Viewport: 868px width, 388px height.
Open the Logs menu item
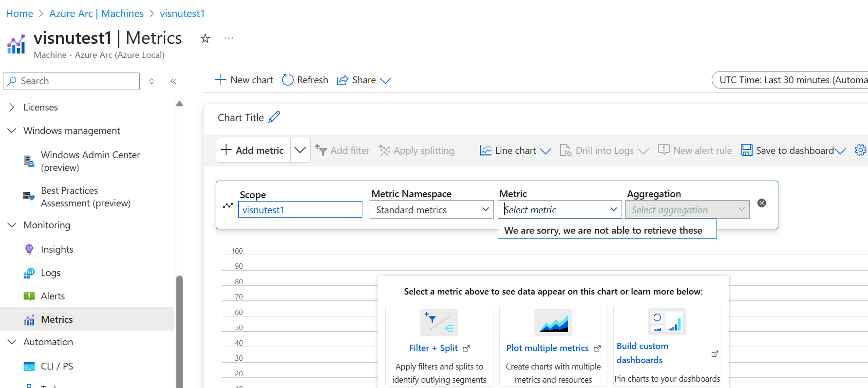[x=51, y=273]
